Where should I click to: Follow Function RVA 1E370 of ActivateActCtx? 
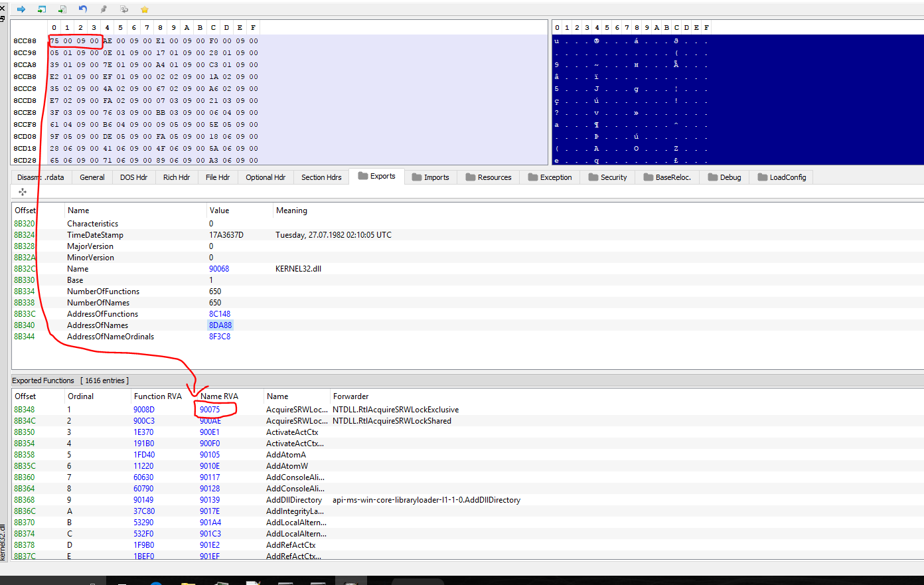coord(143,432)
